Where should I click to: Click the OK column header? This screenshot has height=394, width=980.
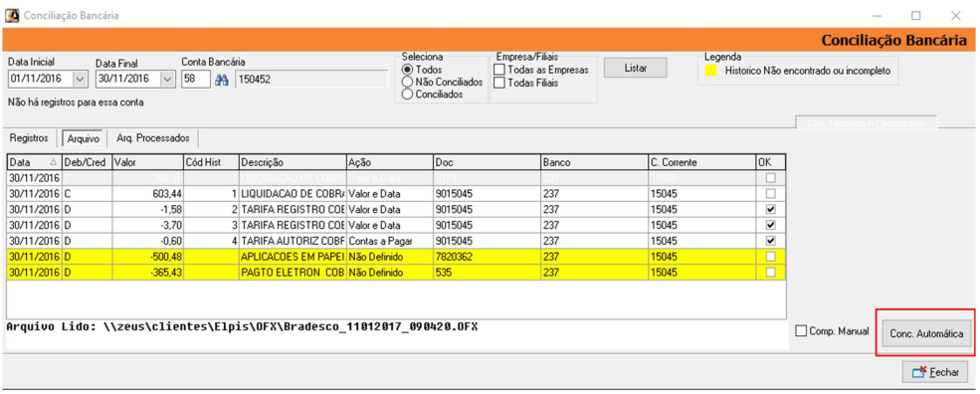[x=770, y=162]
